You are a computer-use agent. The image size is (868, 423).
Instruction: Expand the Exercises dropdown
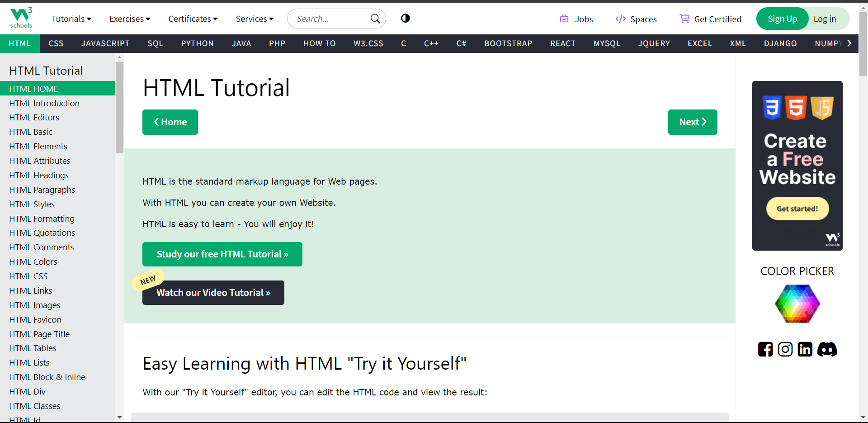click(x=130, y=19)
